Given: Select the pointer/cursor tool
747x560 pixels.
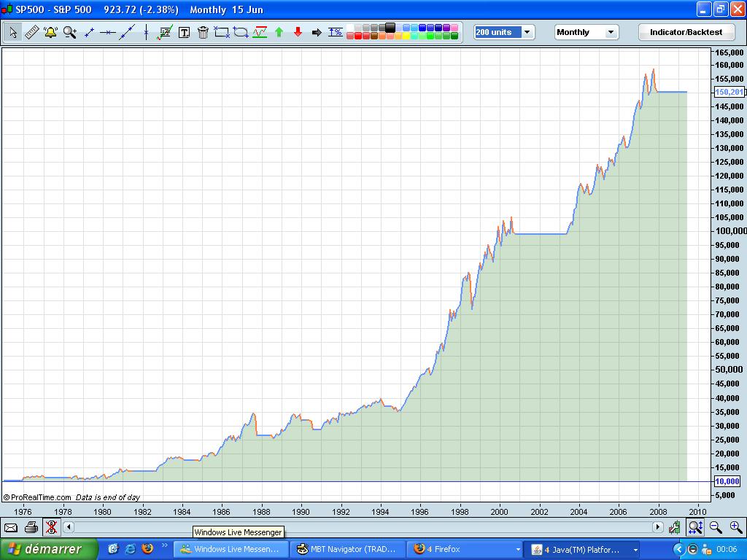Looking at the screenshot, I should coord(12,32).
